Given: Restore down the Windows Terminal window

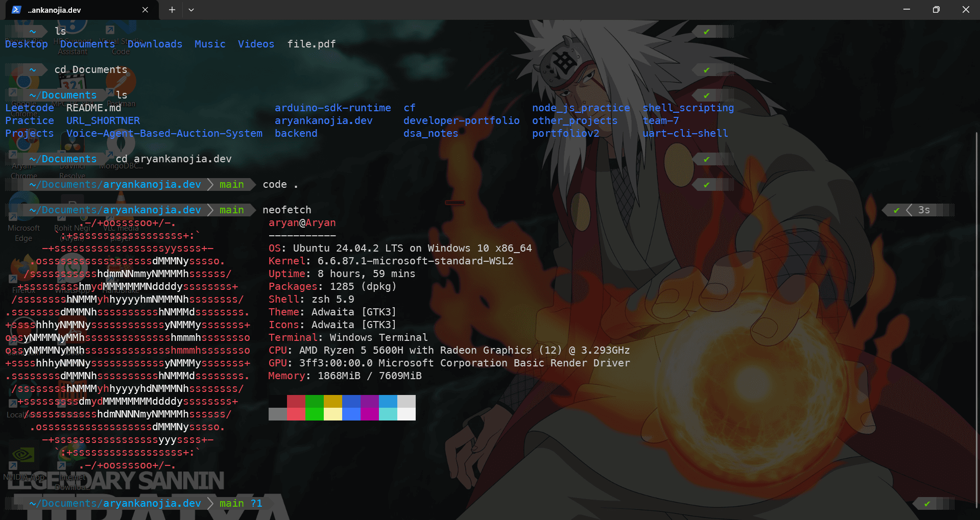Looking at the screenshot, I should tap(936, 10).
